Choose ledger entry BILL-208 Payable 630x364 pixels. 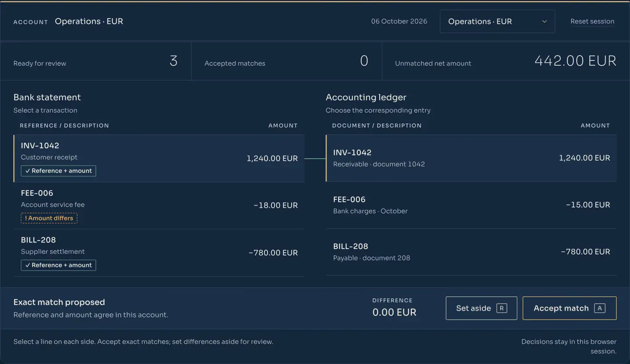[x=471, y=252]
